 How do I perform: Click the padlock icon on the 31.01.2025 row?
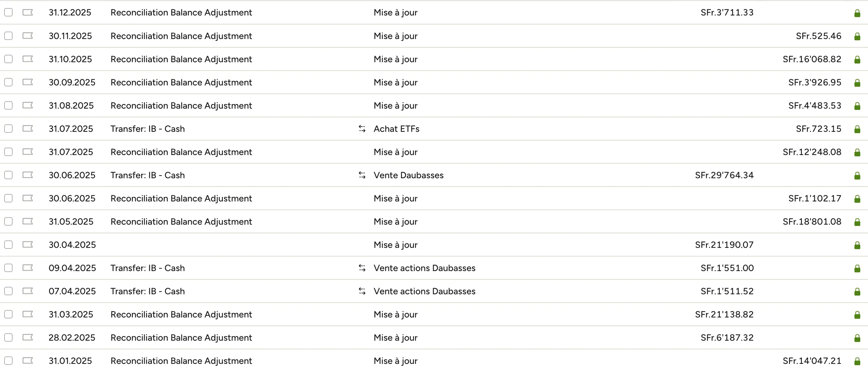pos(857,361)
